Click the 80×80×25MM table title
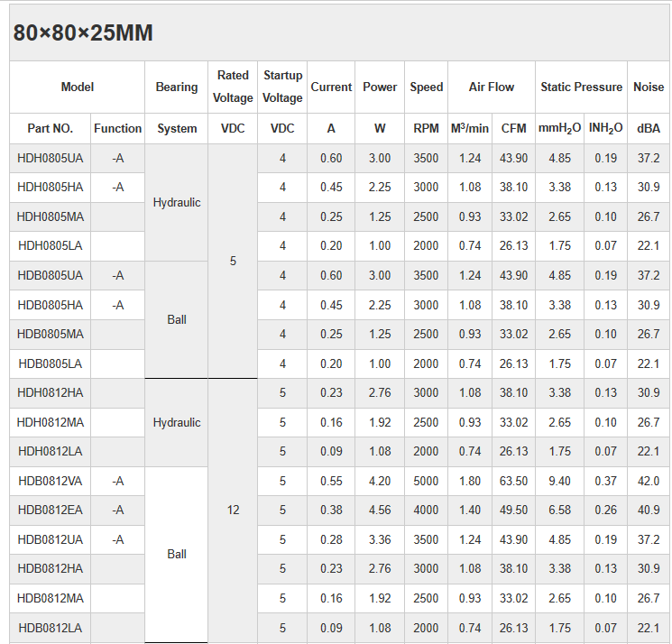Image resolution: width=672 pixels, height=644 pixels. [x=83, y=33]
